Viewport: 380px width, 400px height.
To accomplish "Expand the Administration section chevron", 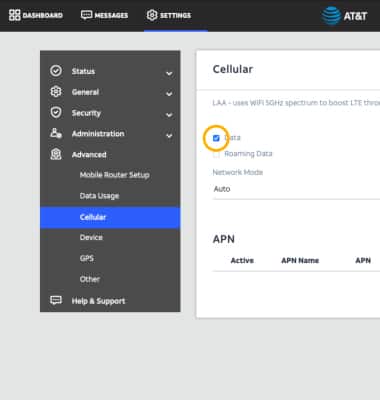I will coord(169,136).
